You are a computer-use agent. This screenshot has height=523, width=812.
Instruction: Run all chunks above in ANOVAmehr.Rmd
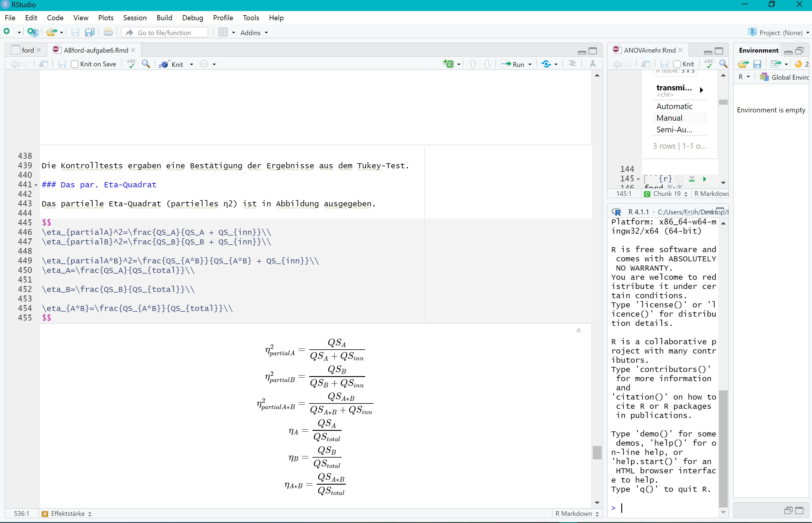click(x=692, y=179)
